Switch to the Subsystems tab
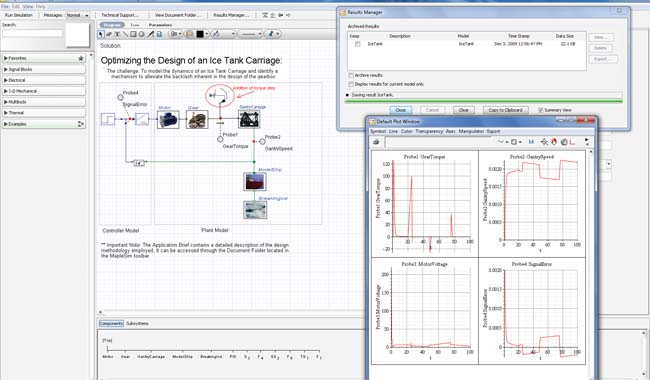 137,323
